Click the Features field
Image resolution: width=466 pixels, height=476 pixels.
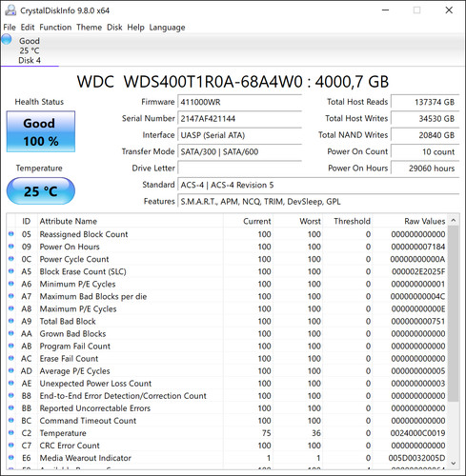coord(318,202)
